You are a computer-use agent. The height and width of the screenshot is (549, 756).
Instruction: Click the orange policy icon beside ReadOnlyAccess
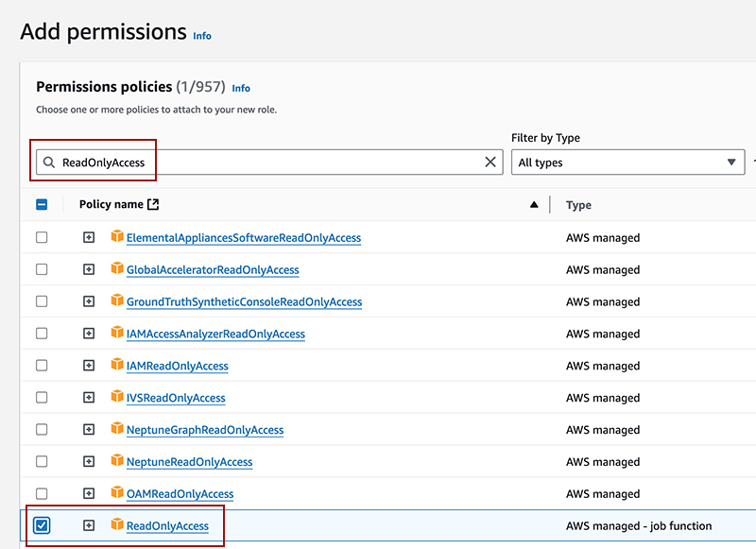pos(117,524)
